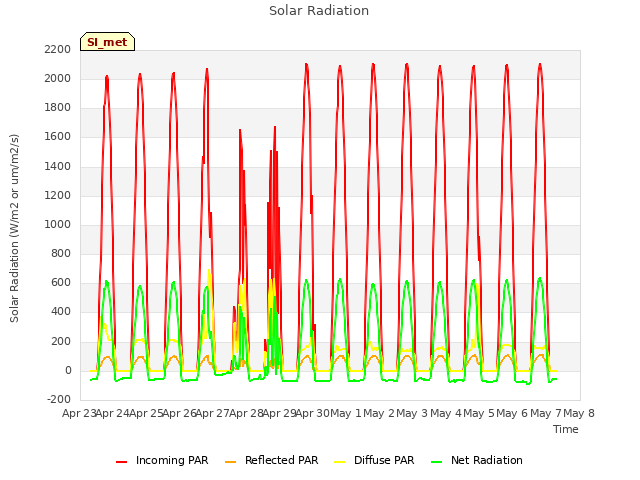Image resolution: width=640 pixels, height=480 pixels.
Task: Click the Solar Radiation chart title
Action: (319, 11)
